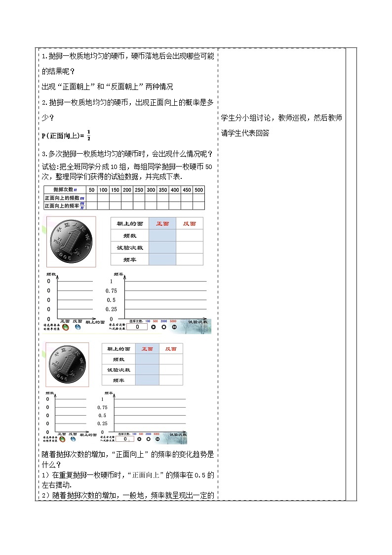Click the red 正面 header in the second result table
This screenshot has width=392, height=555.
coord(147,349)
